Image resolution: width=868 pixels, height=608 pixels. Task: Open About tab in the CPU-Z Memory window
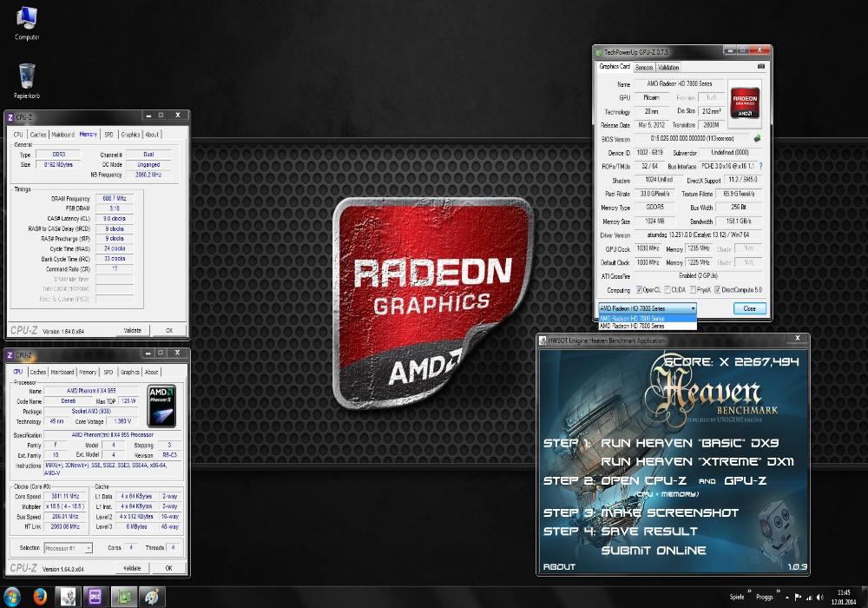tap(152, 134)
